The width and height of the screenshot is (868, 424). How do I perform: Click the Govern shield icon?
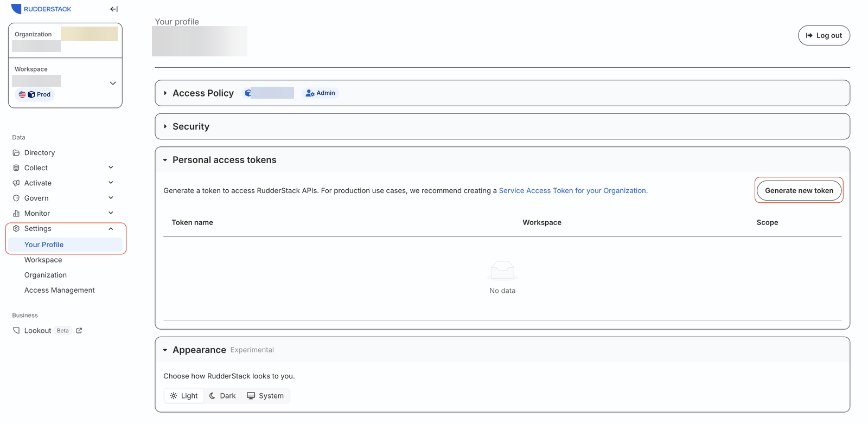tap(16, 198)
